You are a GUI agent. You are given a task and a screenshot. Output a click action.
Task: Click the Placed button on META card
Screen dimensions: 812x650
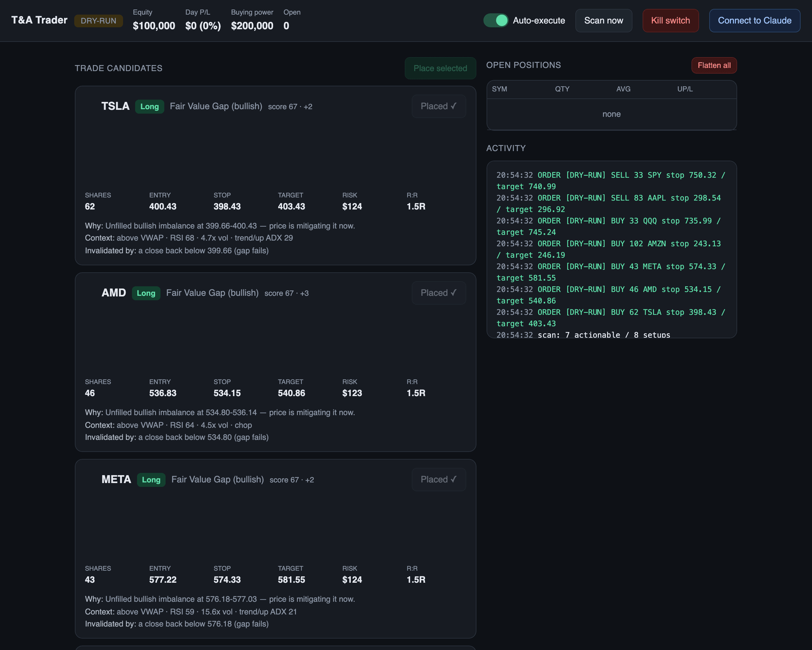[x=438, y=479]
